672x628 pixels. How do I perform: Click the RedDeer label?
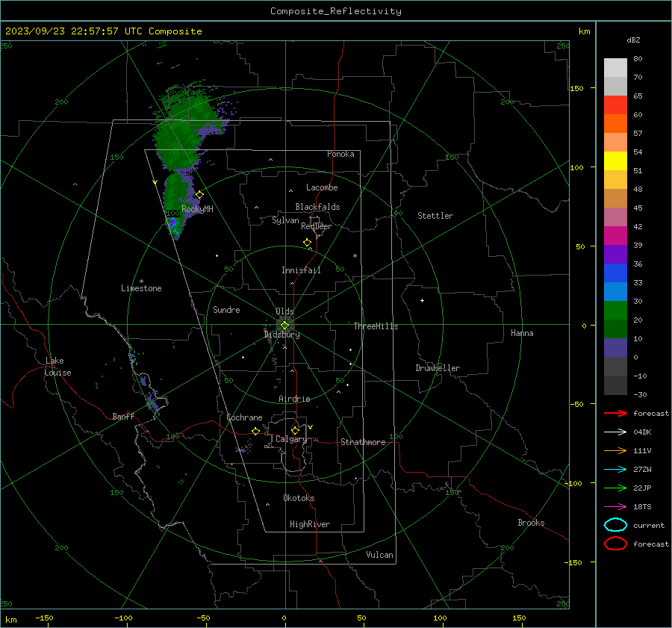pyautogui.click(x=317, y=226)
